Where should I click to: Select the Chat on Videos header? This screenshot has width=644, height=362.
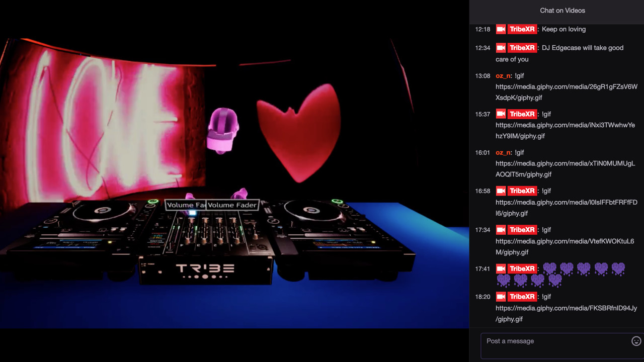562,11
